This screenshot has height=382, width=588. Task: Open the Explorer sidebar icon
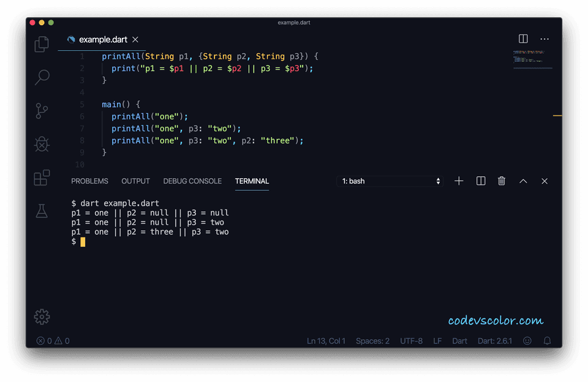(42, 43)
